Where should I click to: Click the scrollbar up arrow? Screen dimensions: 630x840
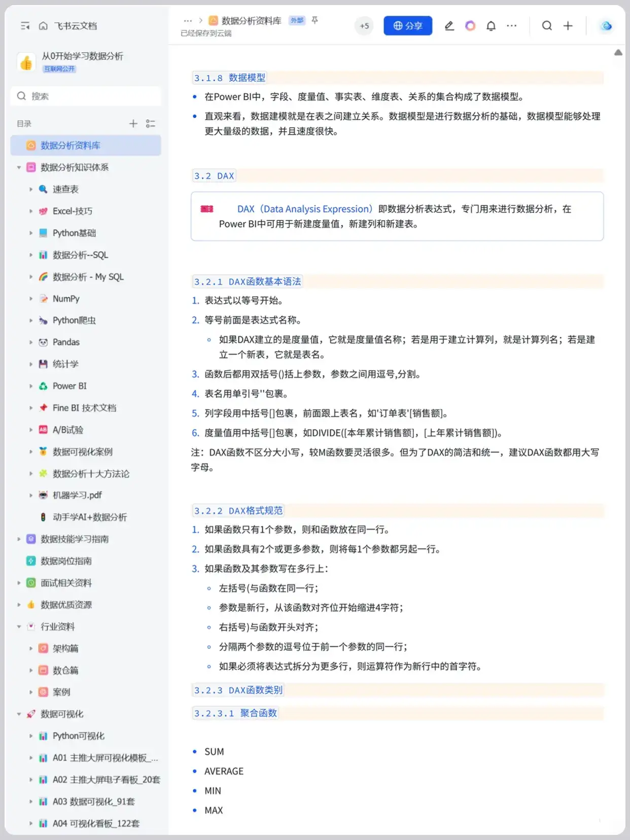pos(618,53)
